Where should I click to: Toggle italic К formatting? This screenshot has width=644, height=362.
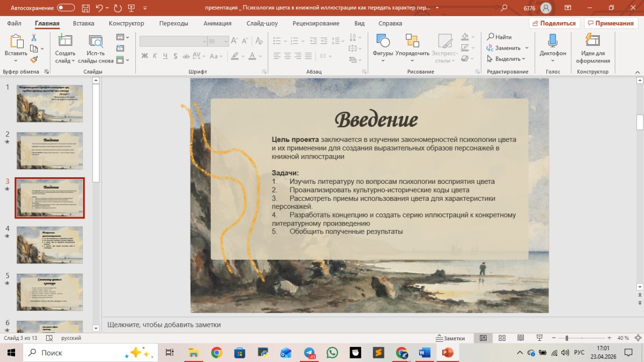[155, 56]
